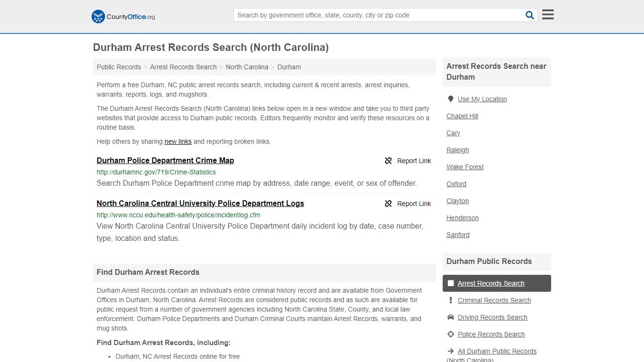Select Chapel Hill in nearby list
Screen dimensions: 644x362
462,116
